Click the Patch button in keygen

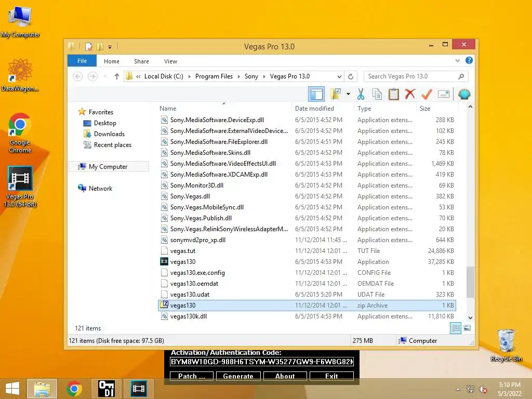click(192, 376)
